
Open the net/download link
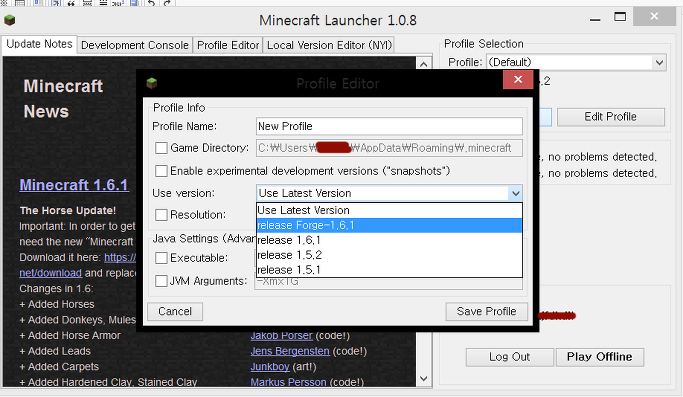[x=51, y=273]
